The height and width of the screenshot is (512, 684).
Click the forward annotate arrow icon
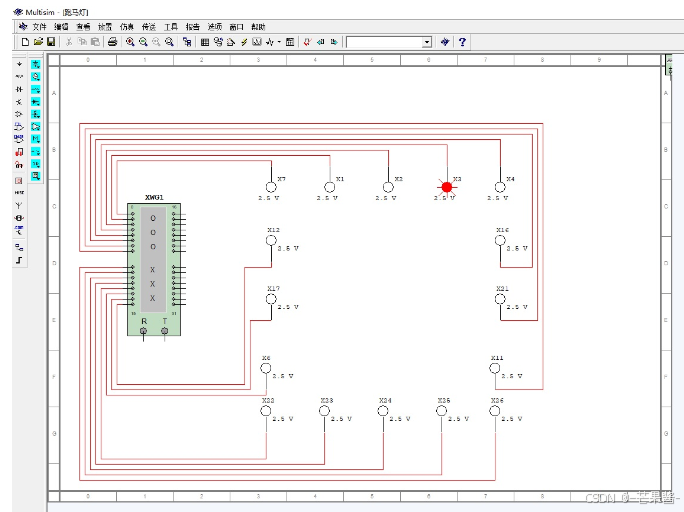tap(334, 42)
